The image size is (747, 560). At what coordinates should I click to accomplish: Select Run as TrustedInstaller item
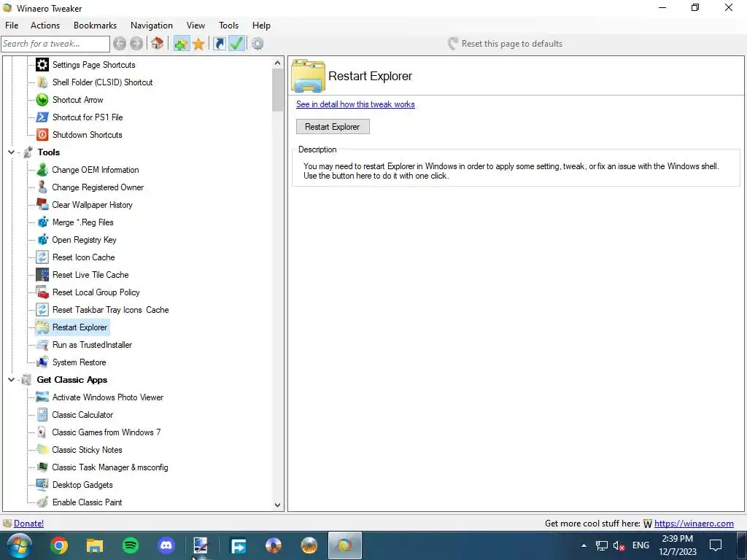(x=92, y=345)
